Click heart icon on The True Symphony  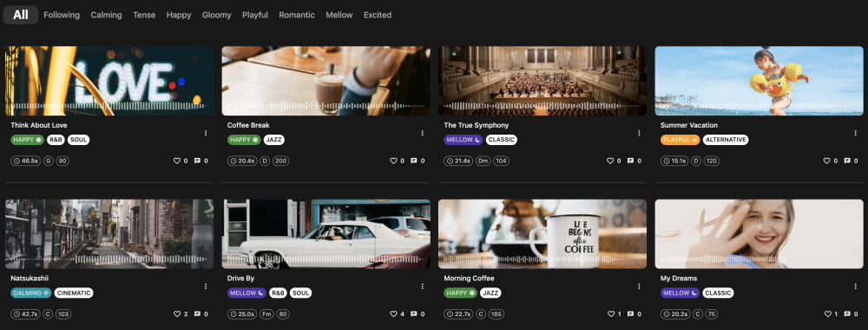coord(610,162)
